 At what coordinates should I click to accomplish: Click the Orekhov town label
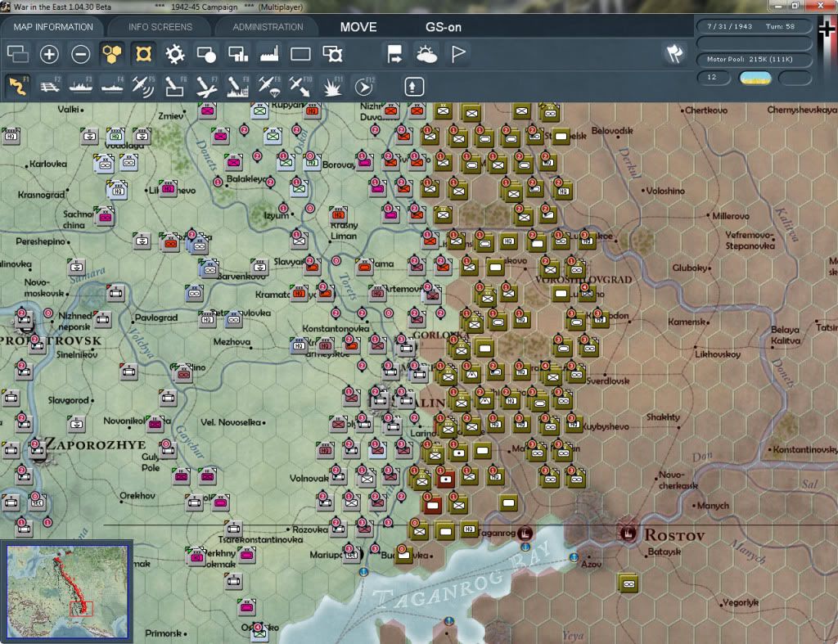point(137,495)
